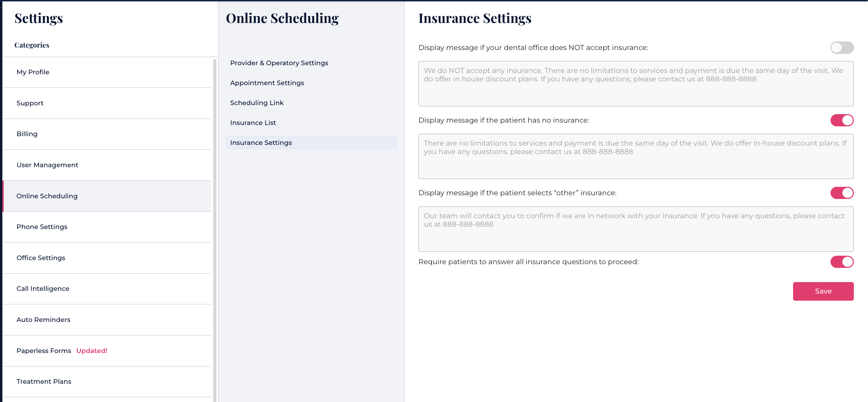Open the Support category
This screenshot has height=402, width=868.
tap(30, 103)
